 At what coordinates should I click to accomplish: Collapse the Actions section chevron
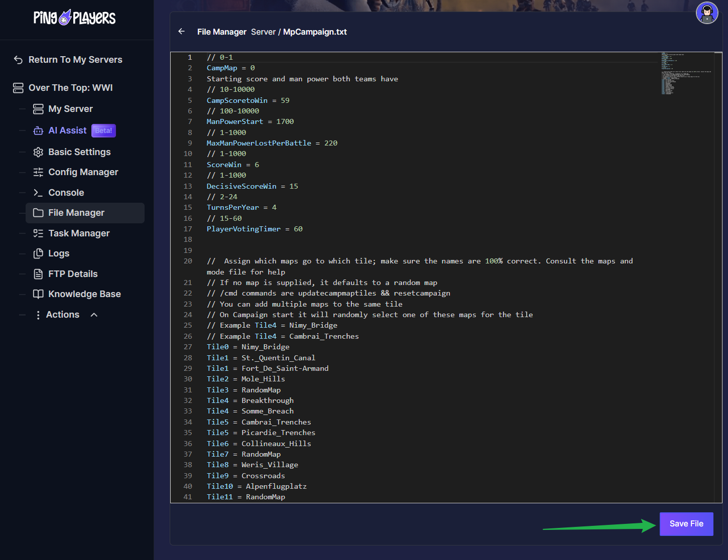pos(94,315)
